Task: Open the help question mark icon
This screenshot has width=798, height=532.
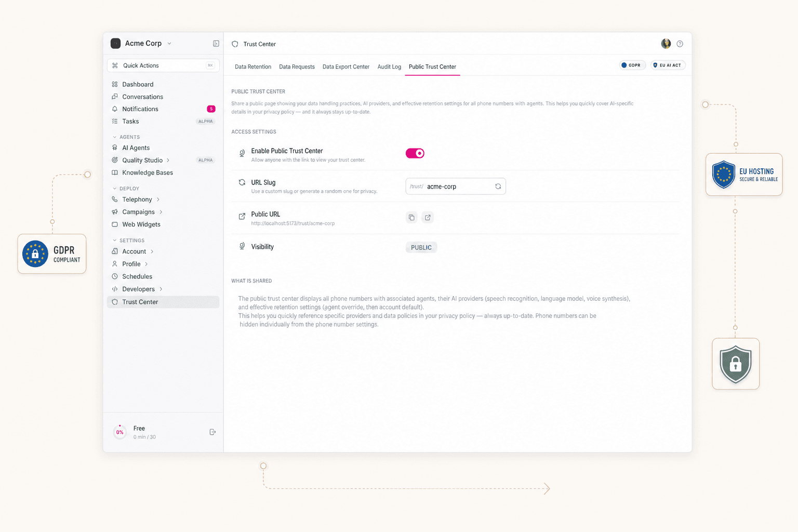Action: coord(680,44)
